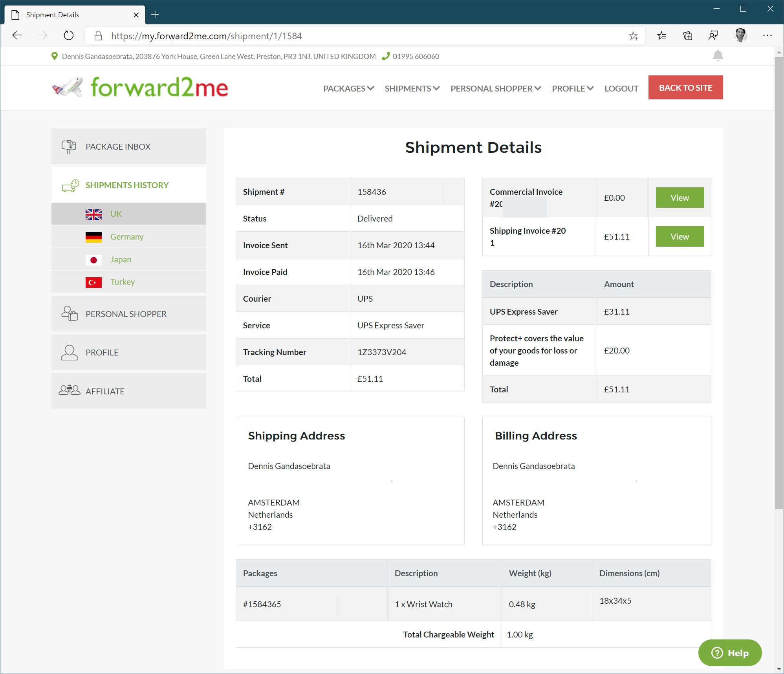Expand the Personal Shopper navigation dropdown
The height and width of the screenshot is (674, 784).
tap(495, 88)
